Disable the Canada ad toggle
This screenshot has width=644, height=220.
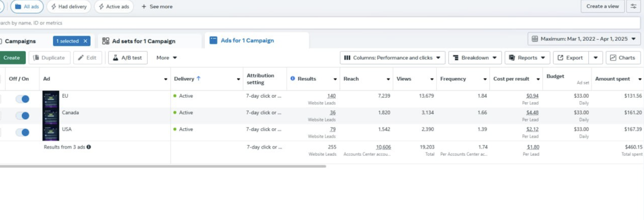pyautogui.click(x=22, y=116)
